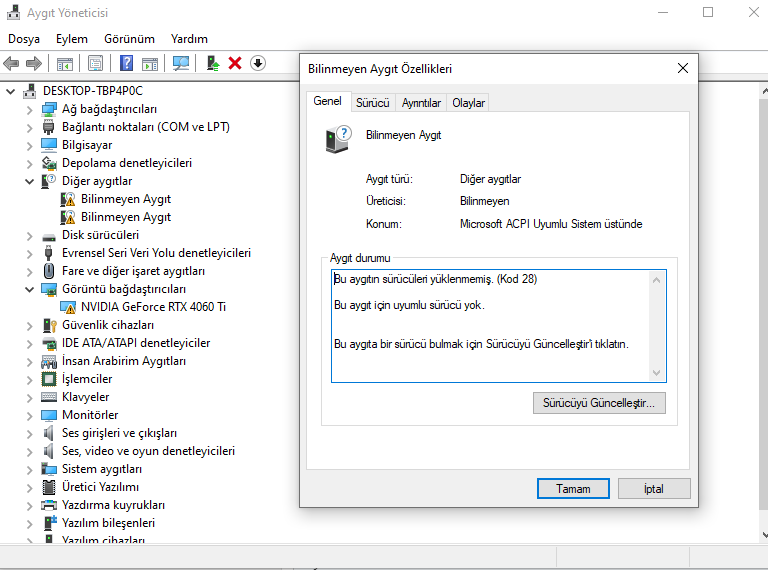Click the Sürücüyü Güncelleştir button

599,403
